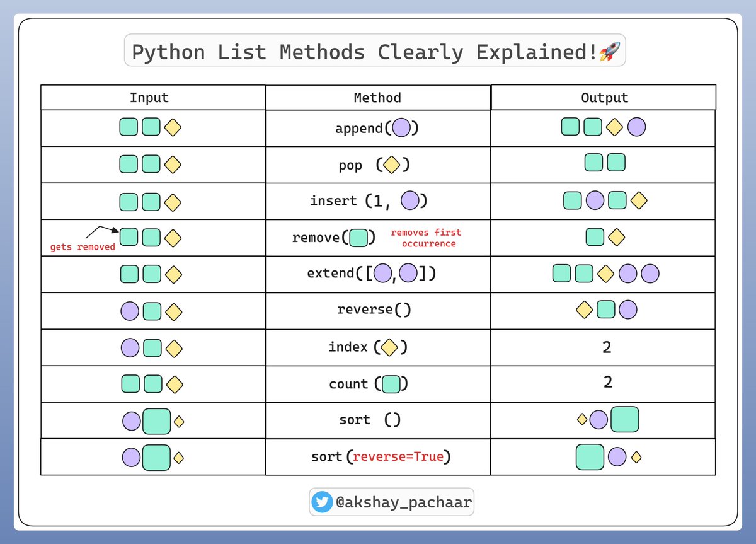Click the 'Python List Methods Clearly Explained!' title

[365, 52]
